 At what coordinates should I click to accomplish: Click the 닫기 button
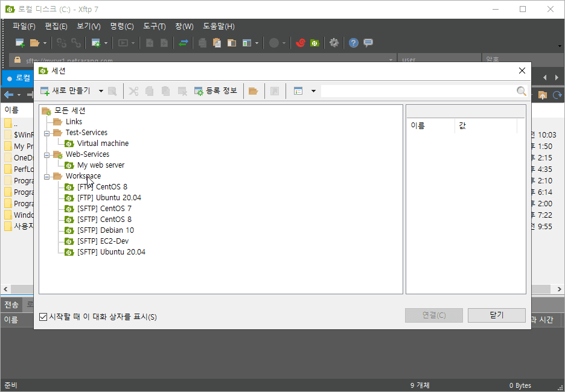pyautogui.click(x=497, y=315)
